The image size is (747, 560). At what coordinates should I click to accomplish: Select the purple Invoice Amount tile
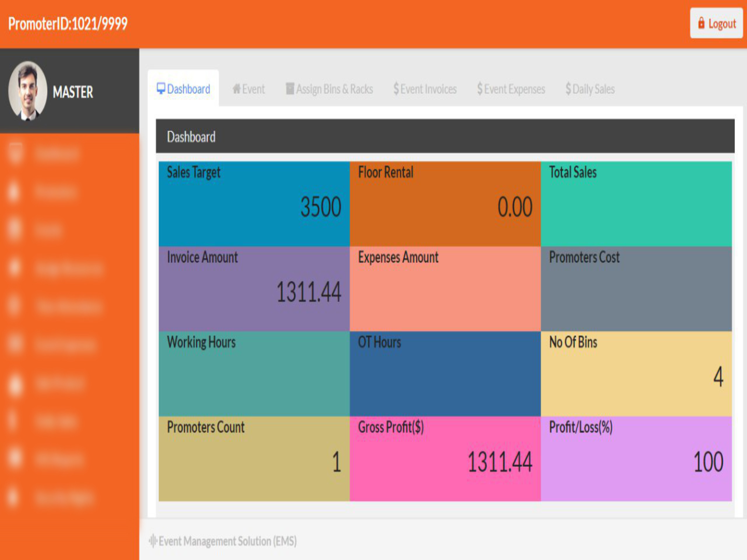click(x=254, y=289)
